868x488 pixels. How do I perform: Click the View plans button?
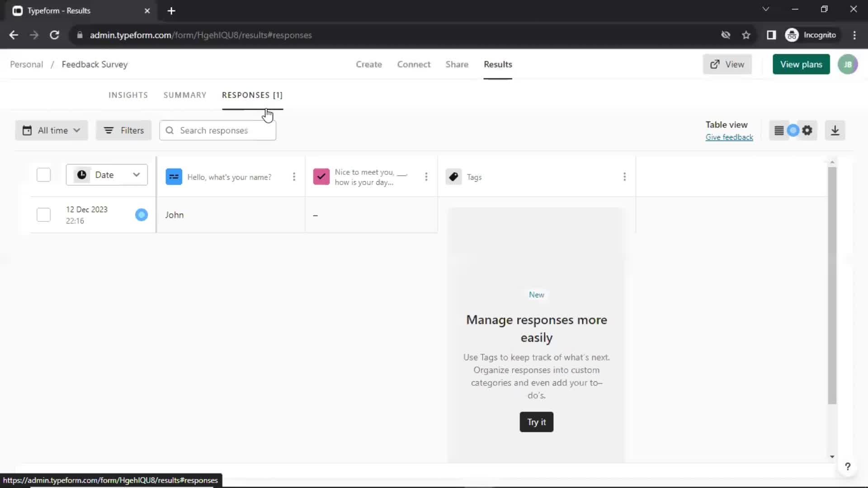coord(801,64)
